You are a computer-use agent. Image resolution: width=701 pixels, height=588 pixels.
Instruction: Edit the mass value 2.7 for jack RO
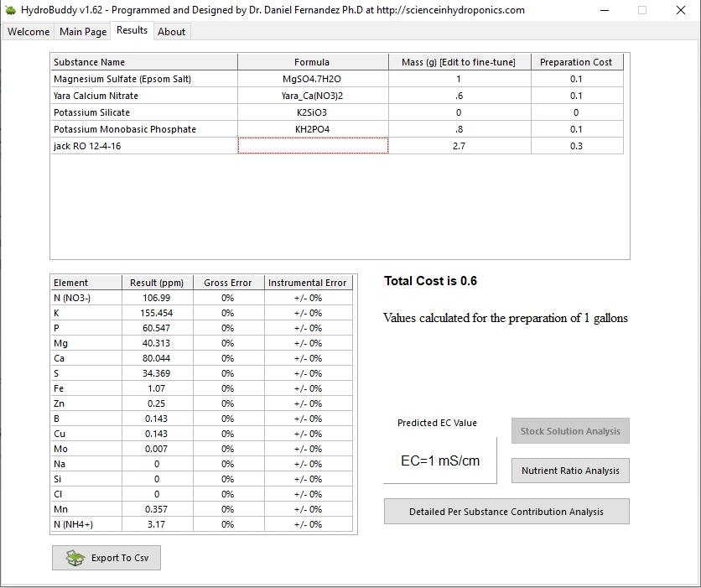point(460,146)
